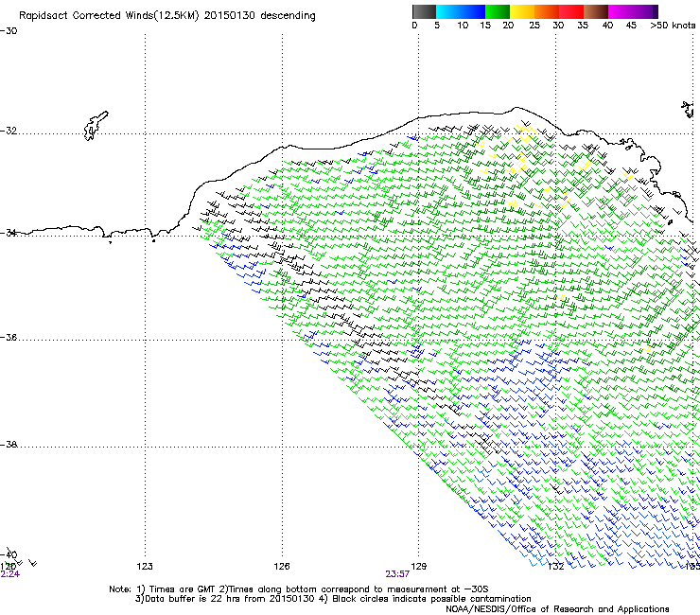The image size is (700, 615).
Task: Click the yellow 20-25 knots legend swatch
Action: coord(522,11)
